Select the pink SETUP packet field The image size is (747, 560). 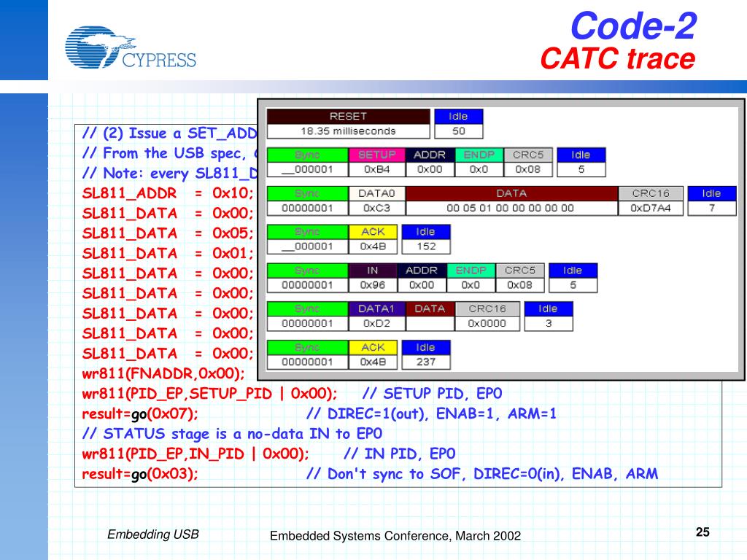[x=376, y=155]
